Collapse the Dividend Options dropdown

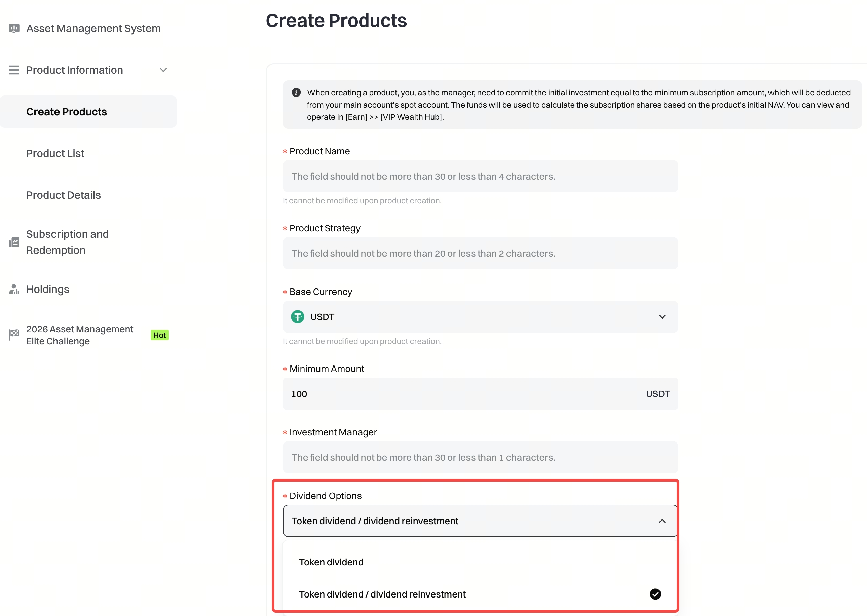coord(662,521)
